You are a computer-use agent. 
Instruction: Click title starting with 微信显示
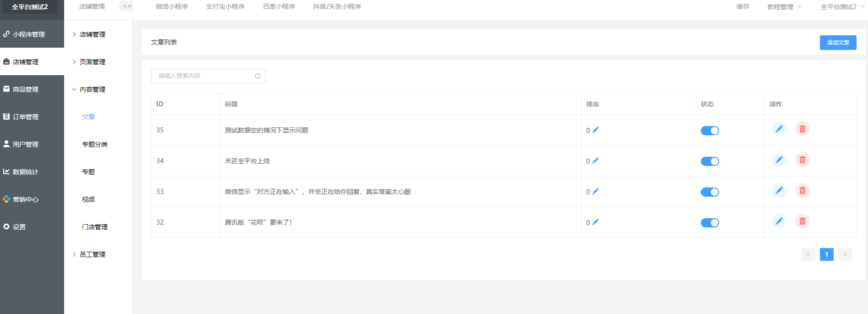click(318, 192)
